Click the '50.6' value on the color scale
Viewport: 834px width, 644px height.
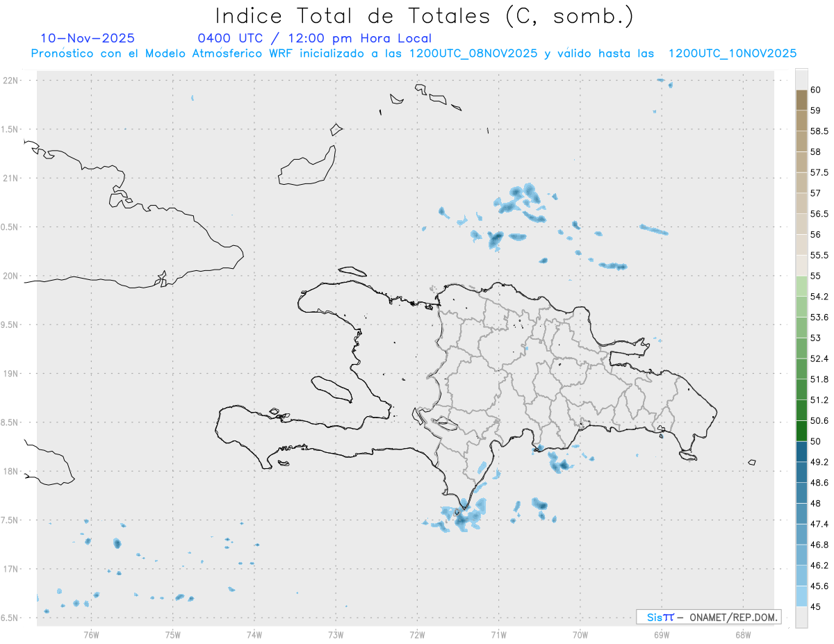click(819, 420)
